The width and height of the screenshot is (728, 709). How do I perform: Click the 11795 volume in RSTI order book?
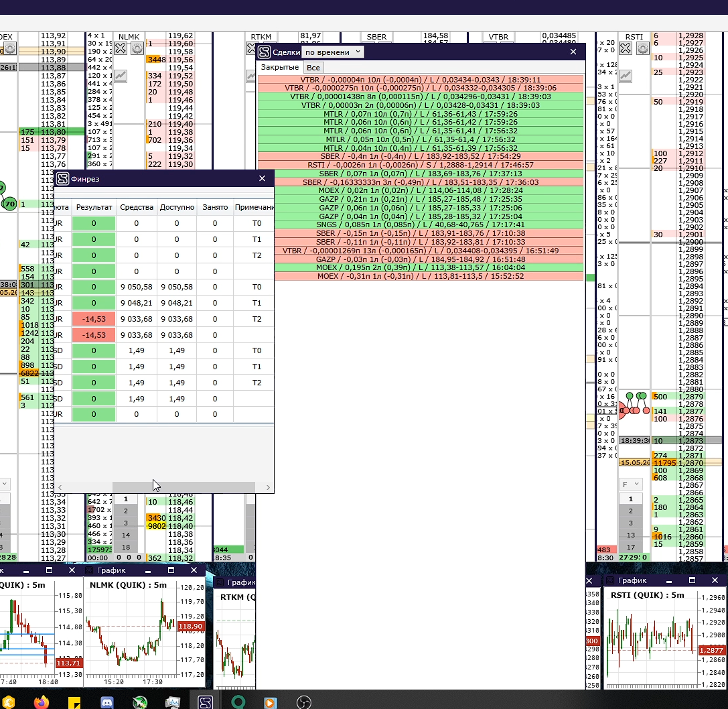[x=664, y=463]
